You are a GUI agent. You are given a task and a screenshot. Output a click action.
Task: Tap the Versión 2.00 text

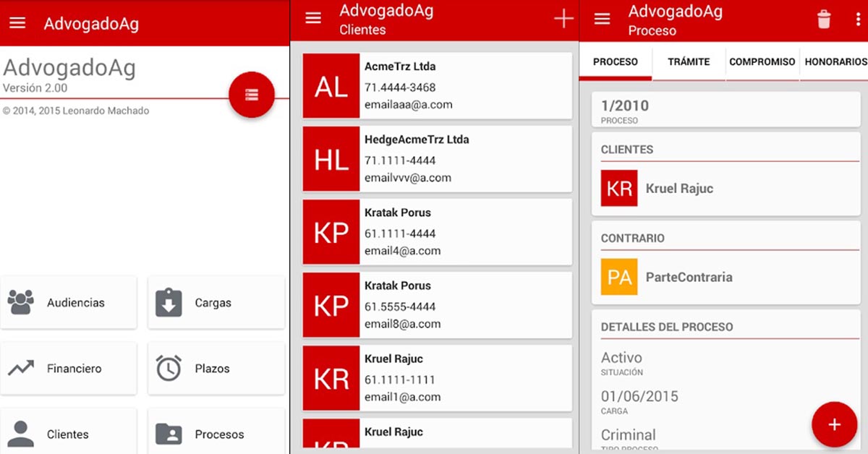[x=35, y=87]
